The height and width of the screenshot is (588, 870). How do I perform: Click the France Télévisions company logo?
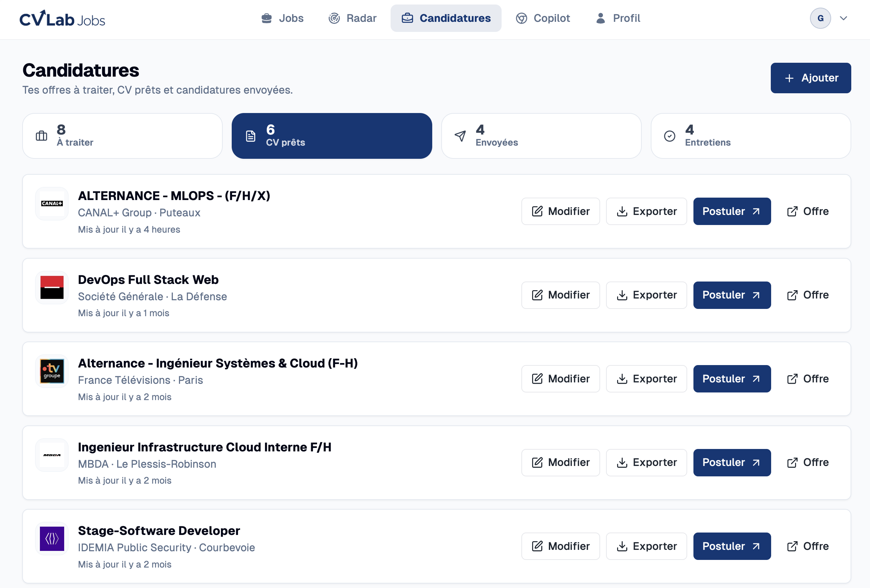click(x=52, y=371)
